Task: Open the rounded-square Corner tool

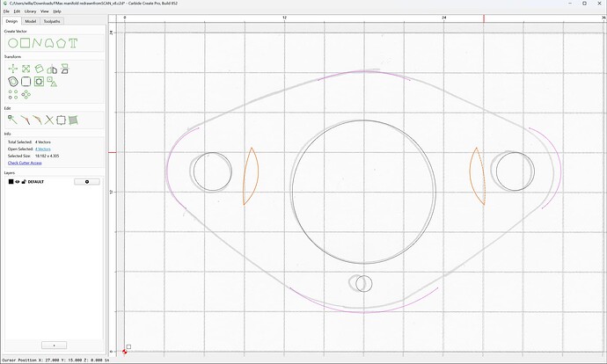Action: [x=26, y=82]
